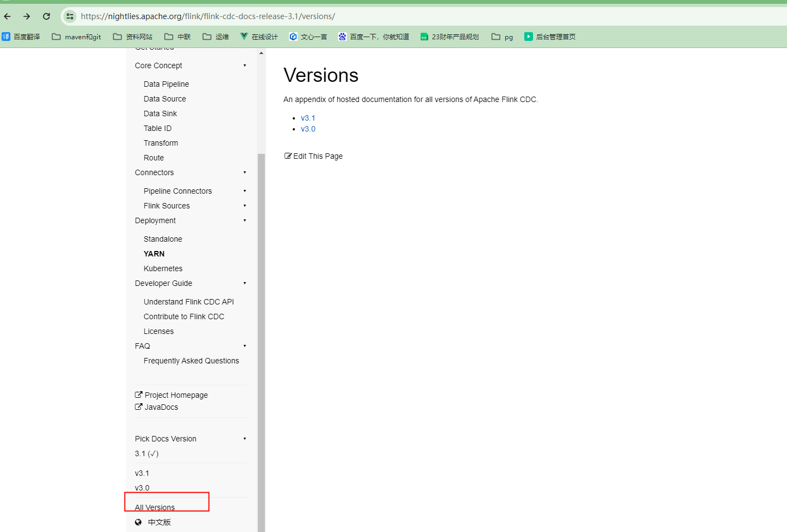The width and height of the screenshot is (787, 532).
Task: Open the Table ID doc page
Action: pyautogui.click(x=157, y=128)
